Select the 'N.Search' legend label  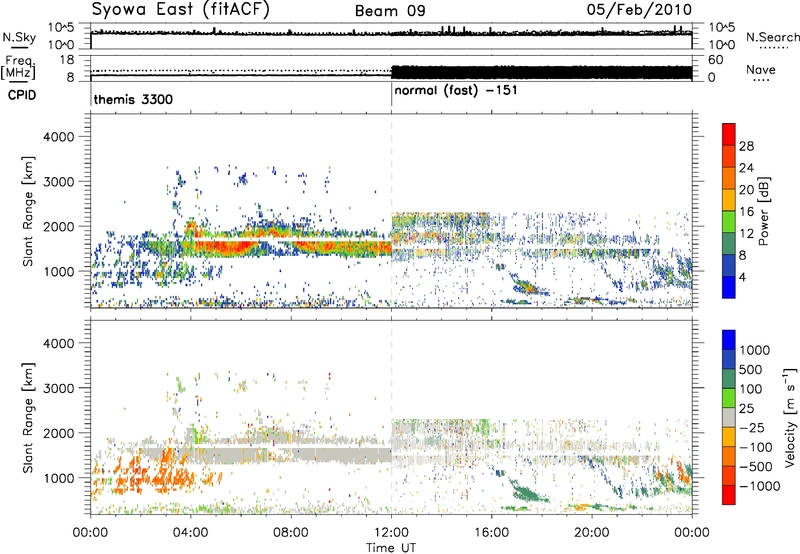[773, 37]
